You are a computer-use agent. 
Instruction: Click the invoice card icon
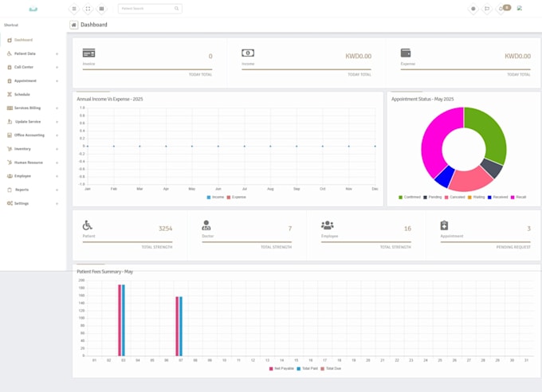(88, 53)
